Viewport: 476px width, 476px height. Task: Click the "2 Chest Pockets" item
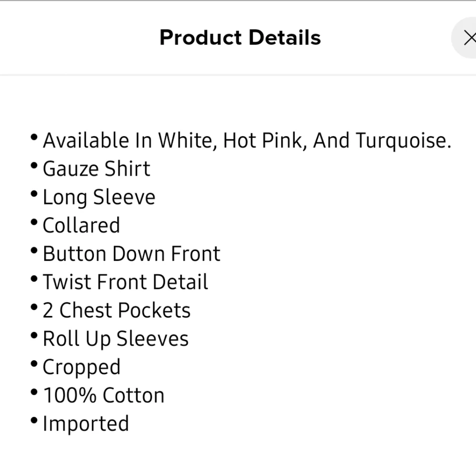[117, 310]
